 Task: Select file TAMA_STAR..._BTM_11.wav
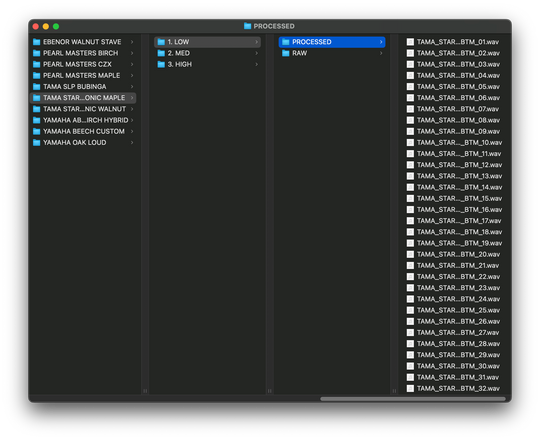[459, 154]
